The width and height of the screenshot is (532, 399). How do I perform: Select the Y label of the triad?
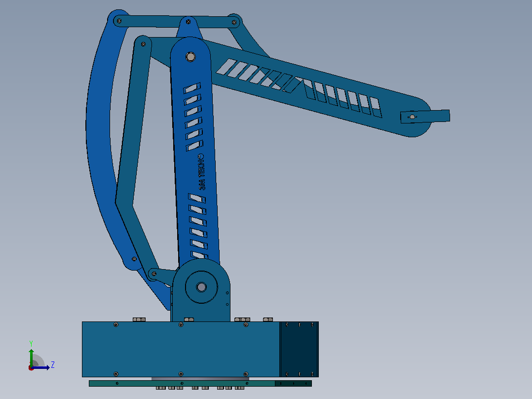pos(31,344)
